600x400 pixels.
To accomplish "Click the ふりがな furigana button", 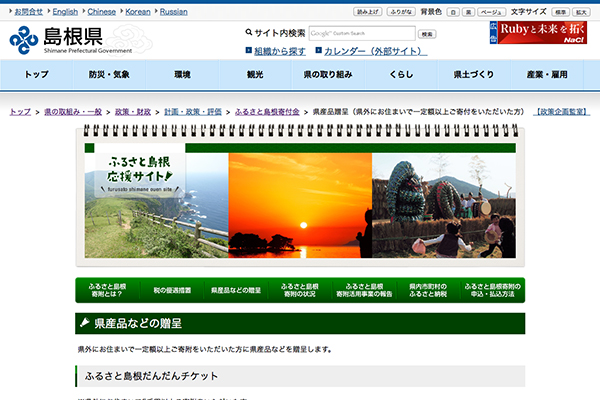I will coord(401,12).
